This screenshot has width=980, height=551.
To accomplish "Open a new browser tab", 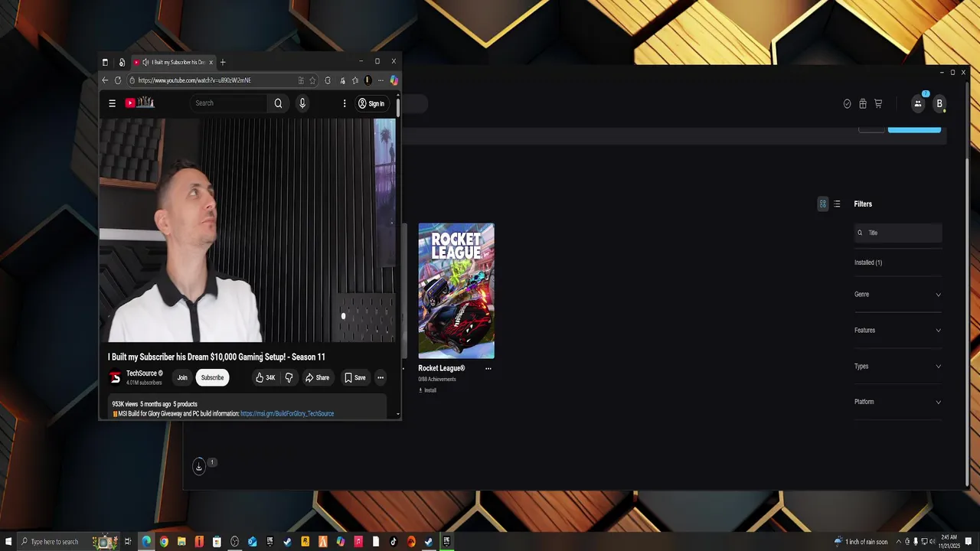I will click(223, 62).
